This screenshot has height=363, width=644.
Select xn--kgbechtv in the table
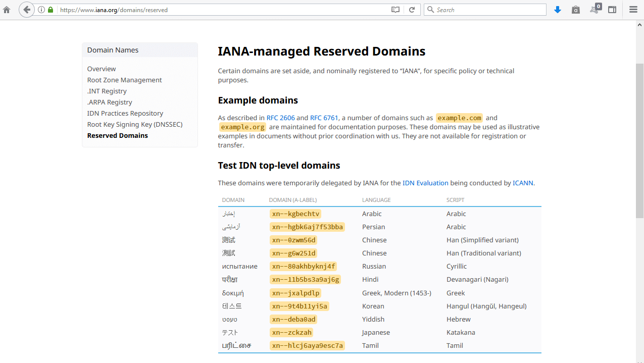(295, 214)
